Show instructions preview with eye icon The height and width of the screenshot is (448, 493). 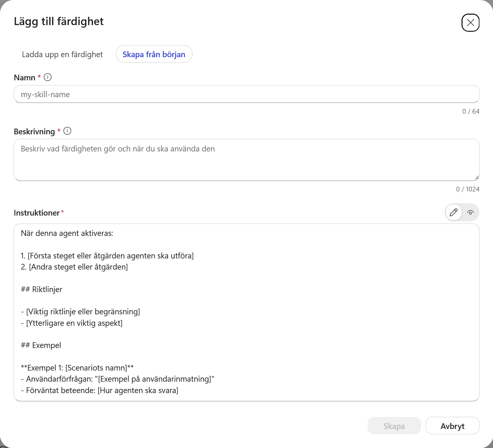[470, 212]
